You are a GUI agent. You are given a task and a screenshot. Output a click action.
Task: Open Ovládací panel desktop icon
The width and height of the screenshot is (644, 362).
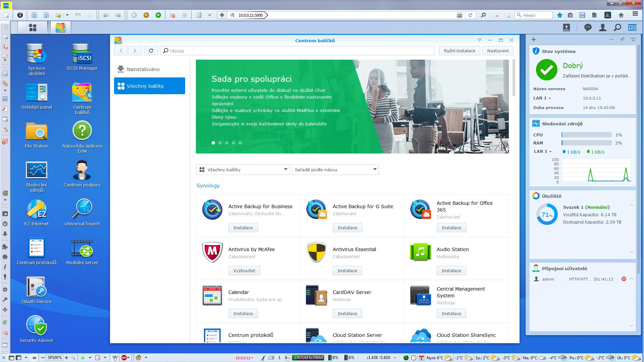[37, 92]
